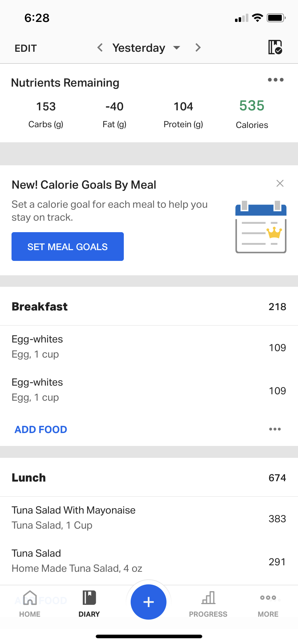Viewport: 298px width, 644px height.
Task: Dismiss the Calorie Goals By Meal banner
Action: 280,183
